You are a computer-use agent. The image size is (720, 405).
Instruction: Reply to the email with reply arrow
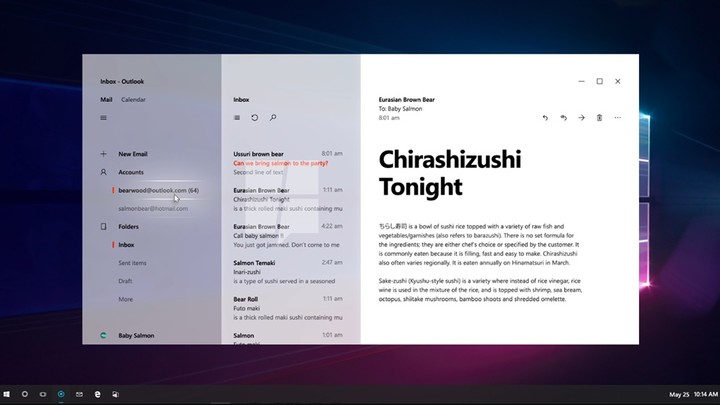pos(545,118)
